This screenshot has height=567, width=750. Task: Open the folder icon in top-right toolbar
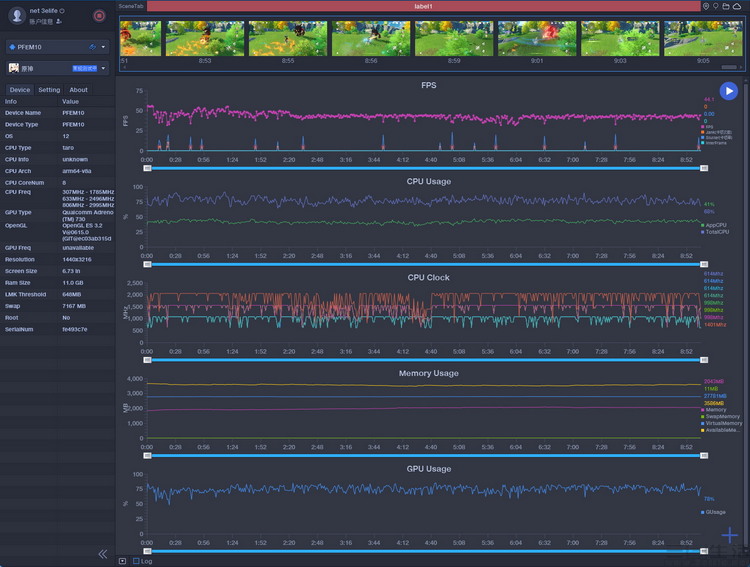(x=726, y=6)
